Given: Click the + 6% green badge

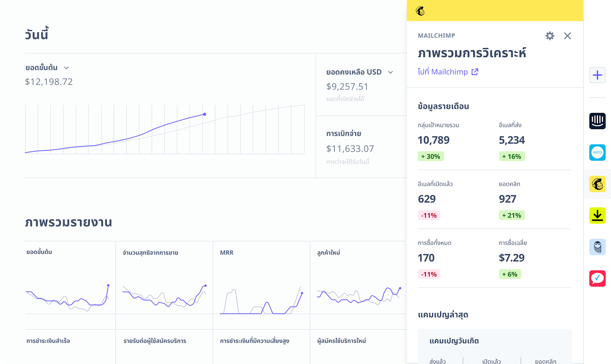Looking at the screenshot, I should tap(510, 274).
